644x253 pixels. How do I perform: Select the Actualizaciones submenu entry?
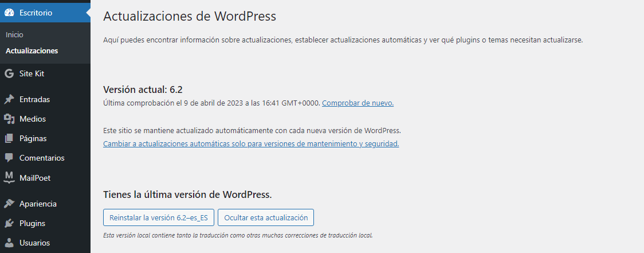click(x=32, y=51)
